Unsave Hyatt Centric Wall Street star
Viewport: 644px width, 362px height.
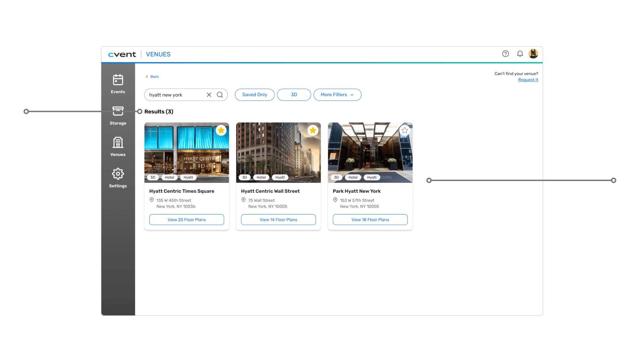[313, 130]
